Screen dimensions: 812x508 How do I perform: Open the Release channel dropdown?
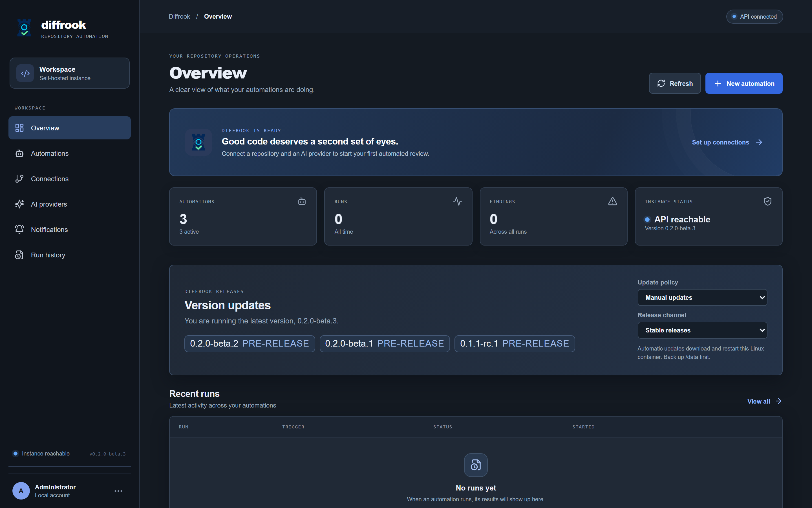click(x=702, y=330)
